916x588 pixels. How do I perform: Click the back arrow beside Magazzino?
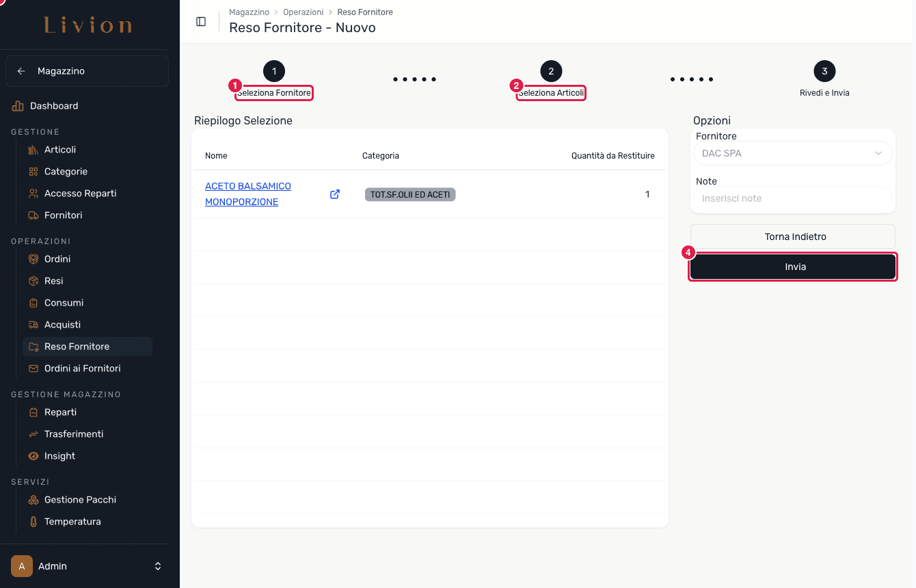click(21, 71)
